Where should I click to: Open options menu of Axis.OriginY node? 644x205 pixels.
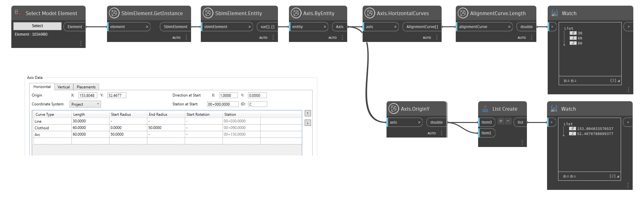[x=442, y=133]
